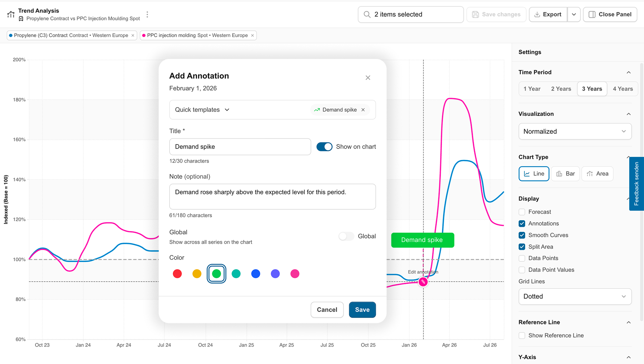Collapse the Visualization section

tap(628, 114)
